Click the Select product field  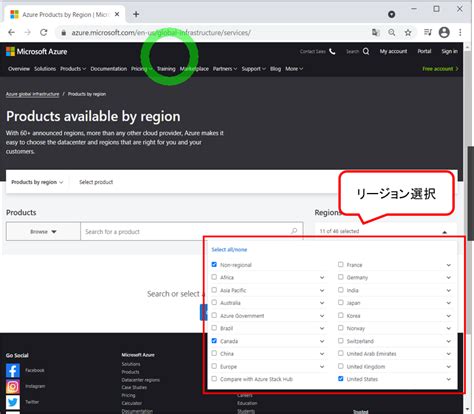[96, 182]
